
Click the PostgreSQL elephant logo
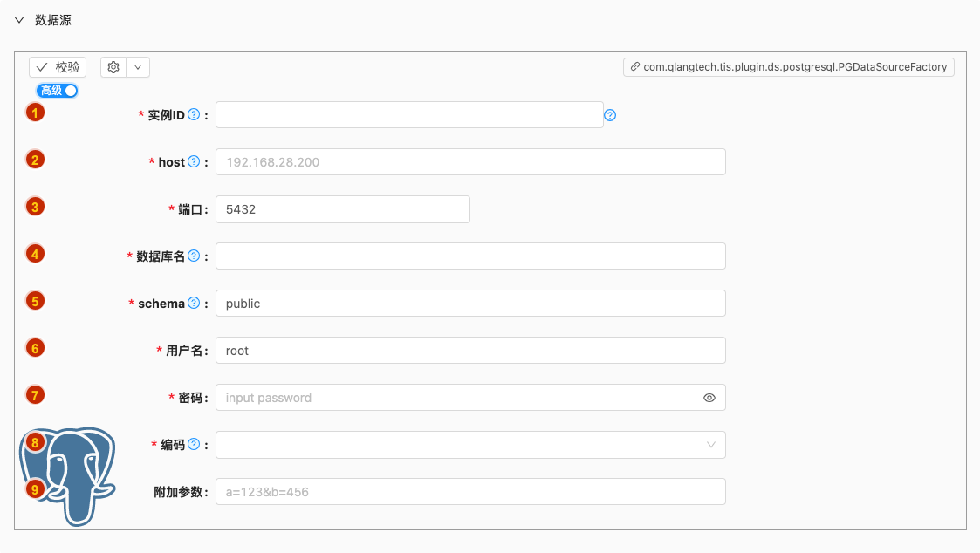coord(68,476)
